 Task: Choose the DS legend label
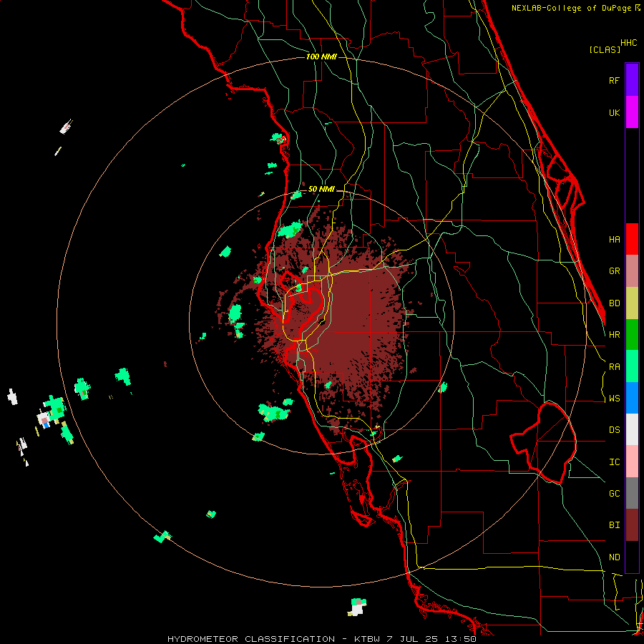point(614,430)
